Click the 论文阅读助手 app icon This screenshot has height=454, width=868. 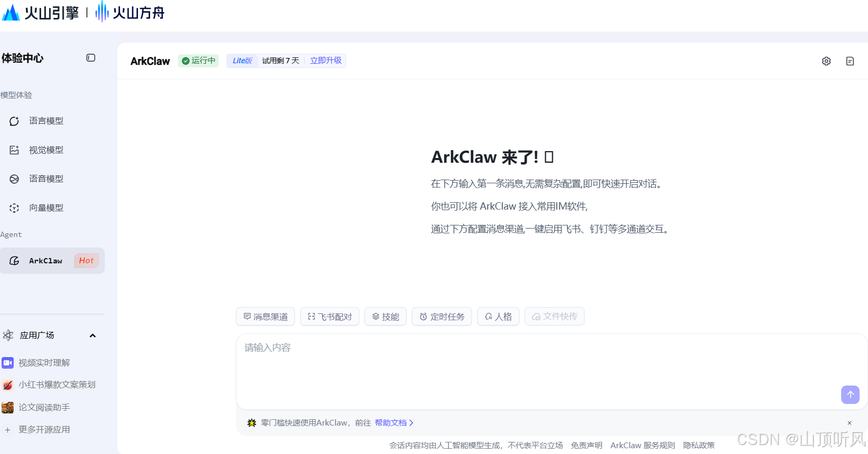pos(7,408)
